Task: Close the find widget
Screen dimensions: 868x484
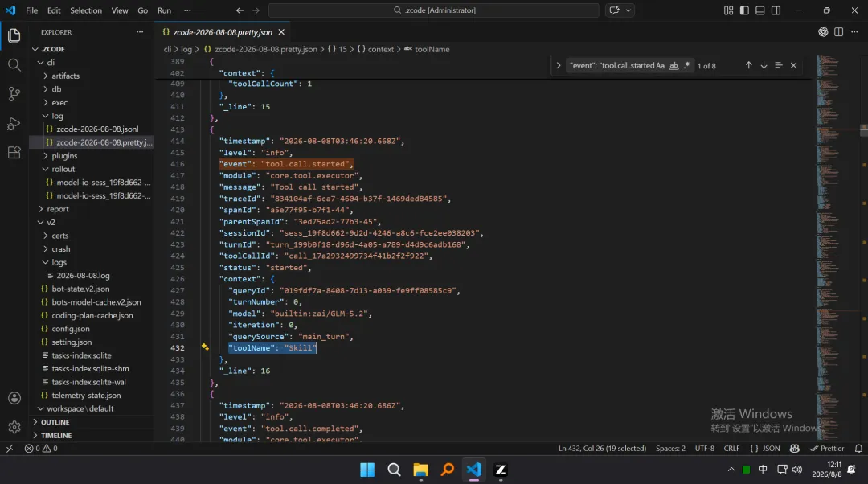Action: 793,65
